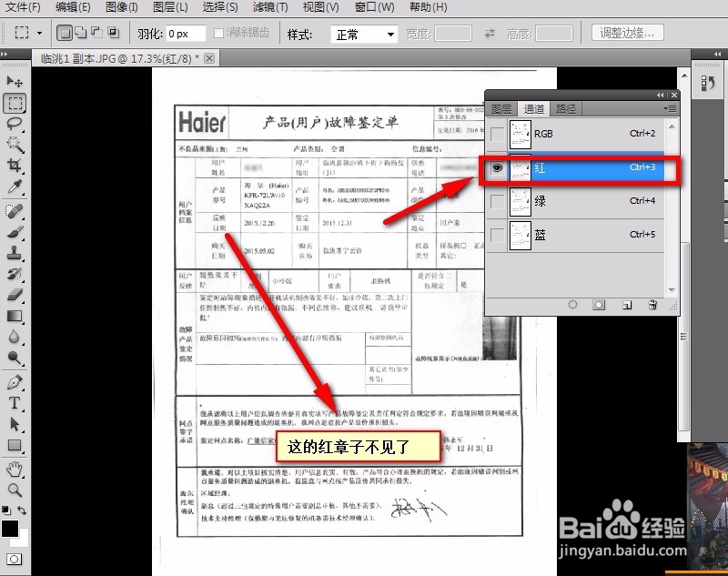Click the 羽化 value input field
728x576 pixels.
[x=187, y=33]
